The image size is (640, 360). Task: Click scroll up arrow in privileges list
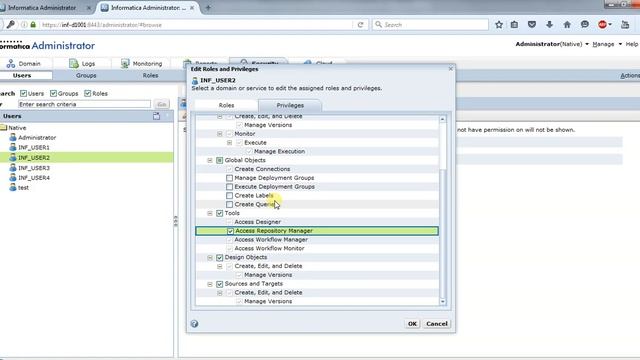click(442, 119)
